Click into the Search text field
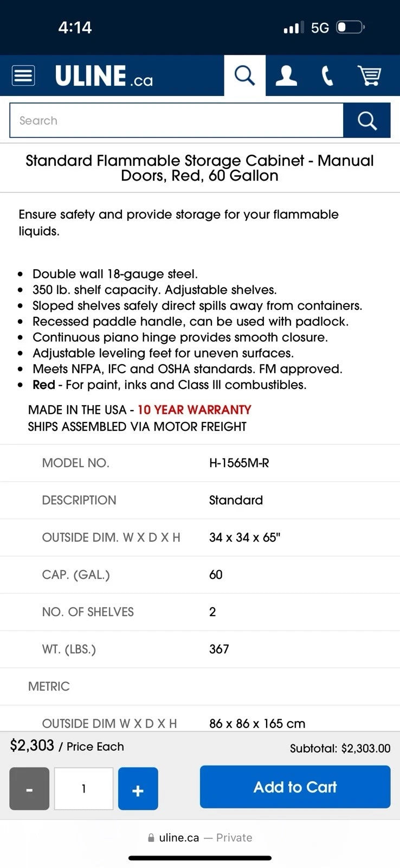The image size is (400, 868). click(177, 120)
